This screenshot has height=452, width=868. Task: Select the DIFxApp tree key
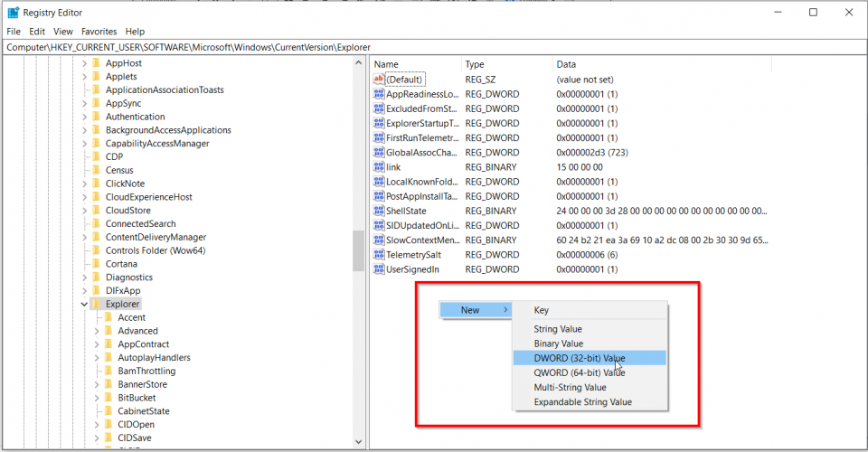pos(123,290)
